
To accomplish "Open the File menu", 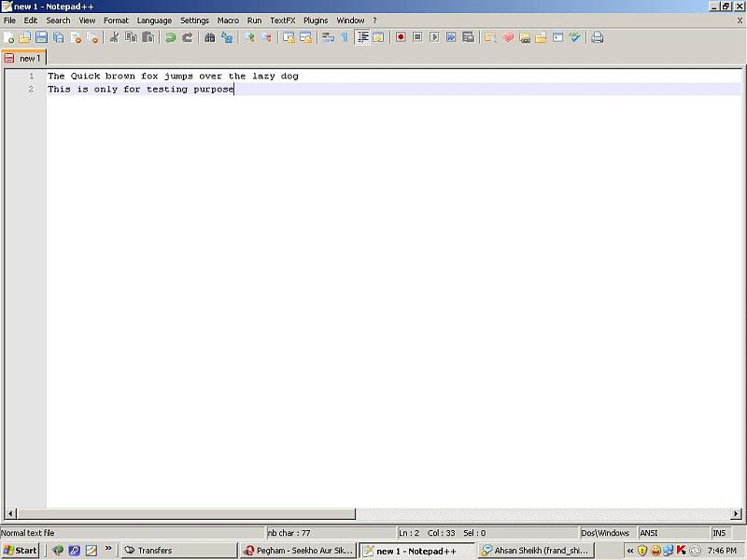I will pos(9,21).
